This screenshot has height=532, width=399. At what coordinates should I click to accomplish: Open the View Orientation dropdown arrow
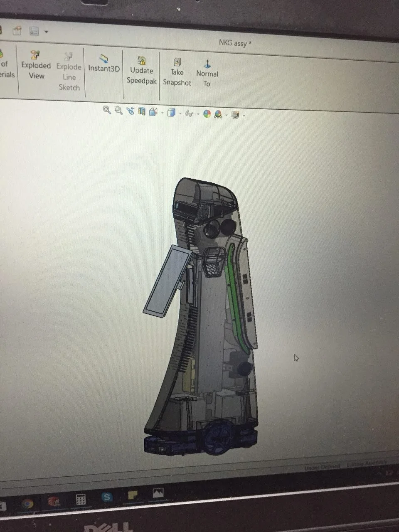tap(162, 113)
